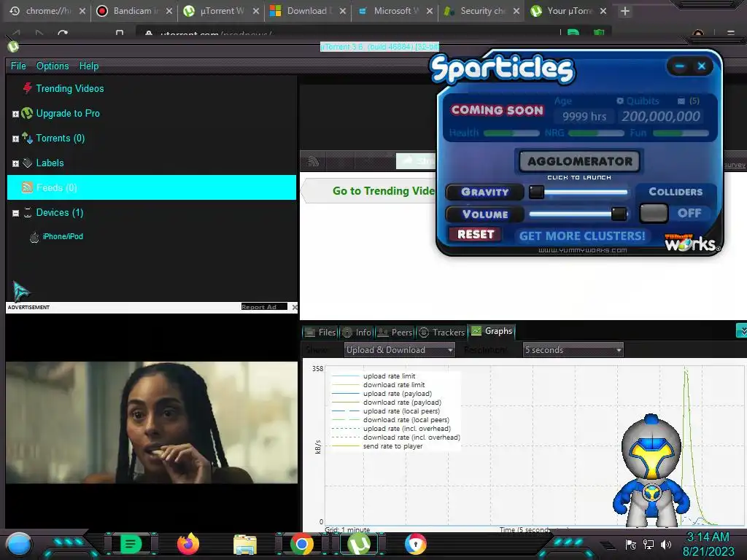Open a new browser tab
747x560 pixels.
pyautogui.click(x=625, y=11)
